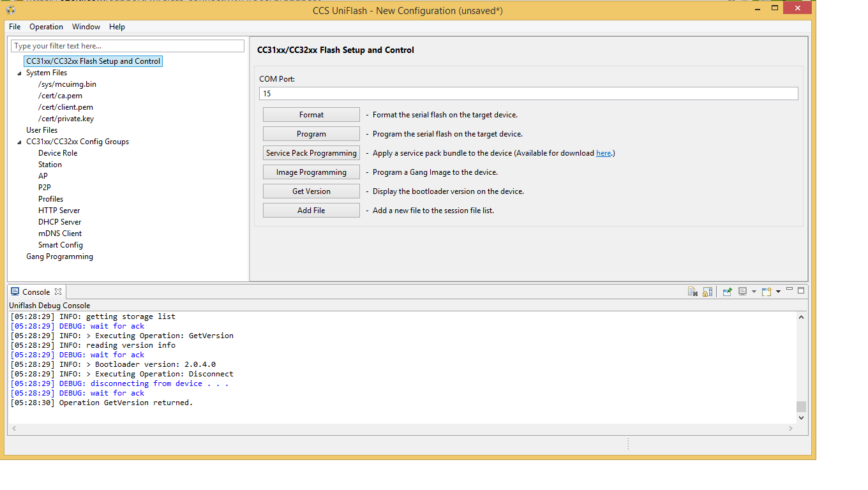Image resolution: width=868 pixels, height=490 pixels.
Task: Click the filter text search box
Action: [x=128, y=46]
